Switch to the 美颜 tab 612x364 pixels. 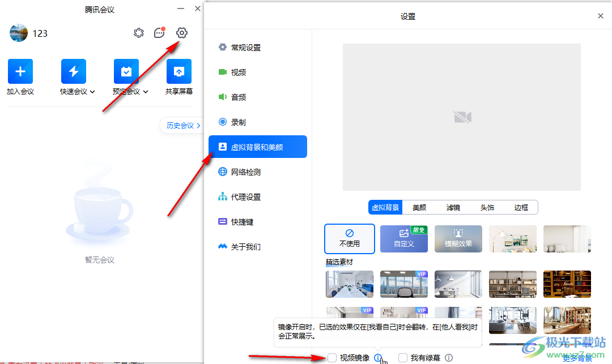pos(419,207)
